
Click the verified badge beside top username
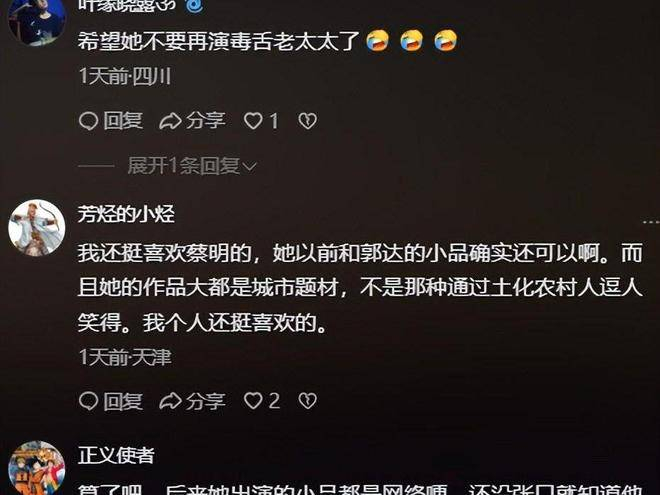[x=193, y=5]
